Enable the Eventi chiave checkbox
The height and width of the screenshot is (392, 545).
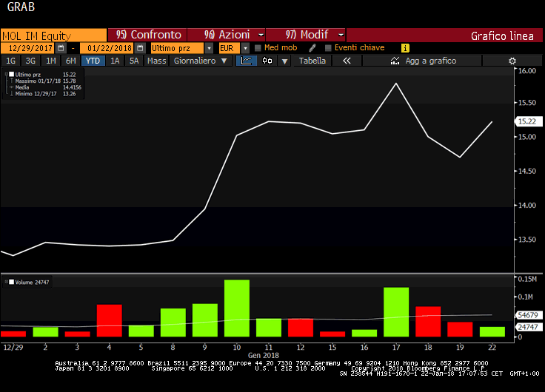328,48
